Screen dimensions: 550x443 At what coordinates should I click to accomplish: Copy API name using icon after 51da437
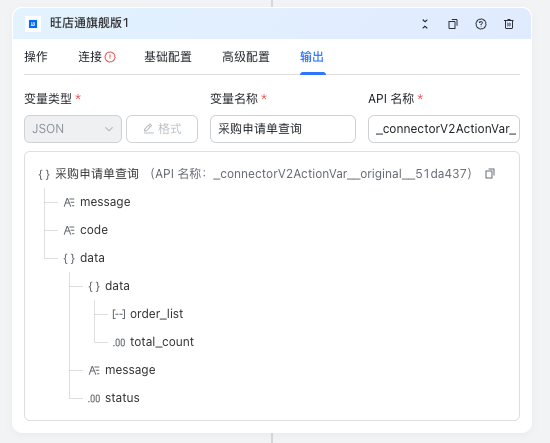coord(490,174)
